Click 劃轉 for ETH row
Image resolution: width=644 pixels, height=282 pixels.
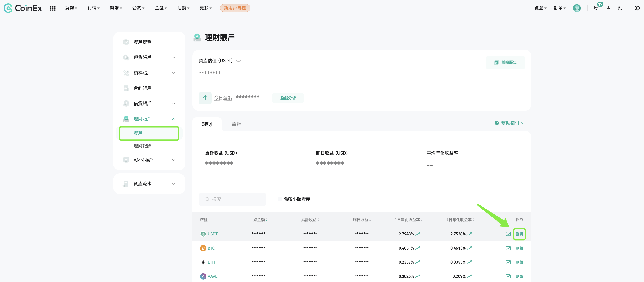pos(519,262)
